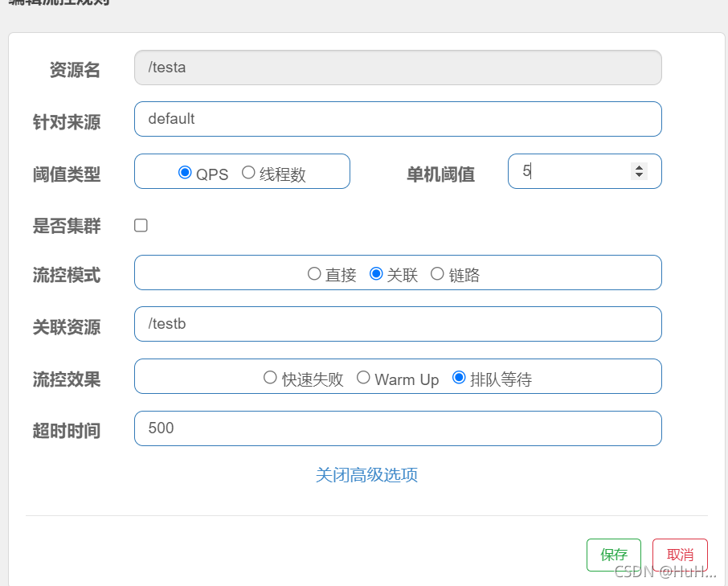Click the 阈值类型 label
The width and height of the screenshot is (728, 586).
tap(67, 174)
